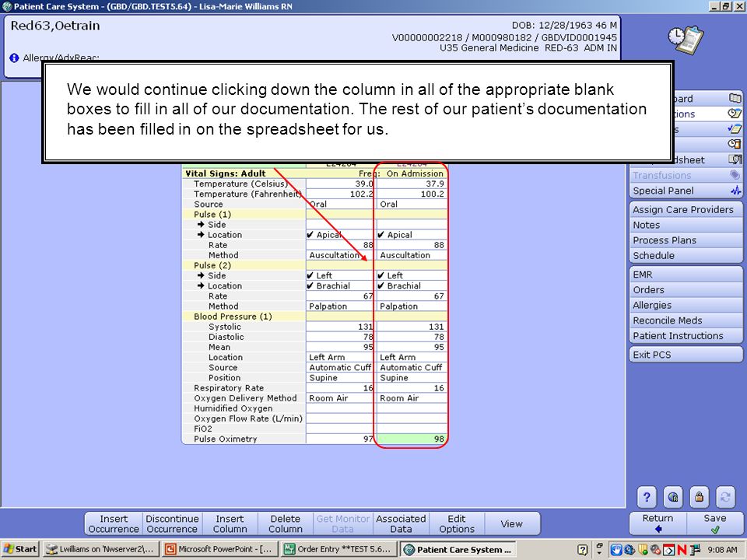Open Allergies in the side menu

tap(686, 305)
